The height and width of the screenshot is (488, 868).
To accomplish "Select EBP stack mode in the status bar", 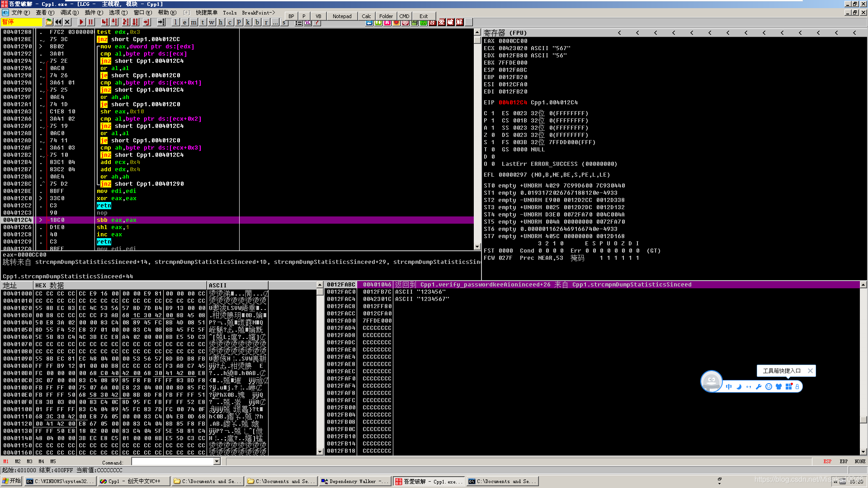I will (844, 461).
